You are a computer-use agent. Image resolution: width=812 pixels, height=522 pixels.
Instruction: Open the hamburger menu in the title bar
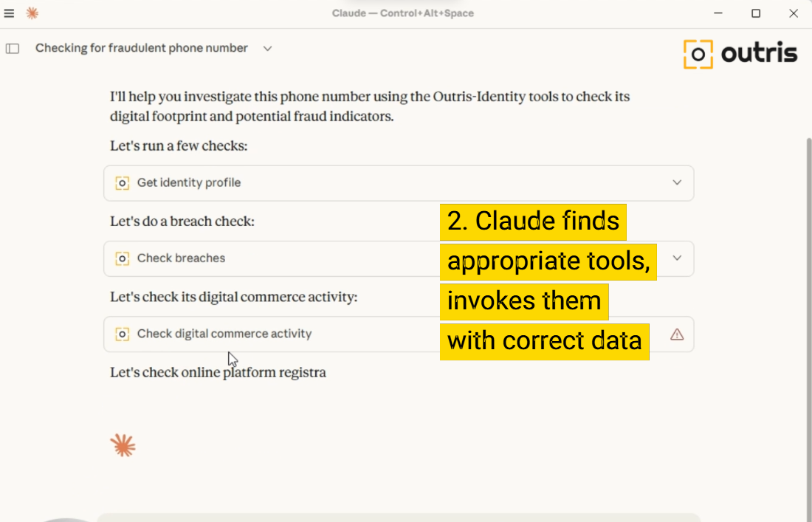(x=10, y=13)
